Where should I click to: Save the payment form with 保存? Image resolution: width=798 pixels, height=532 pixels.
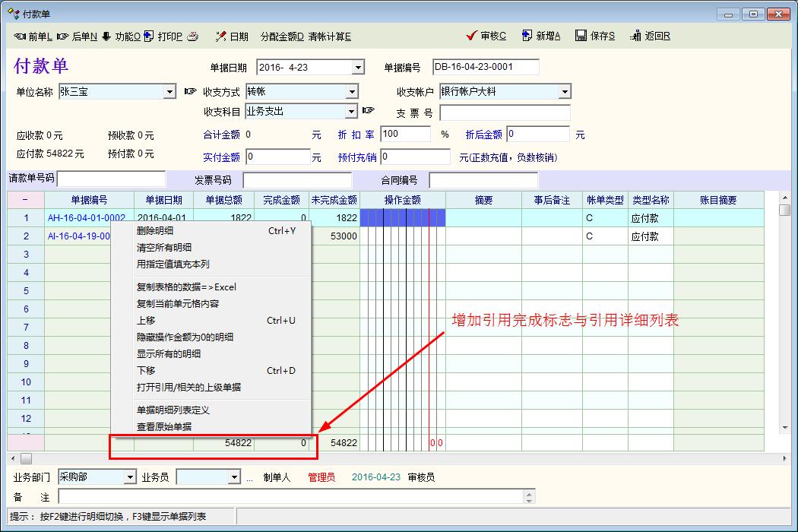point(581,36)
